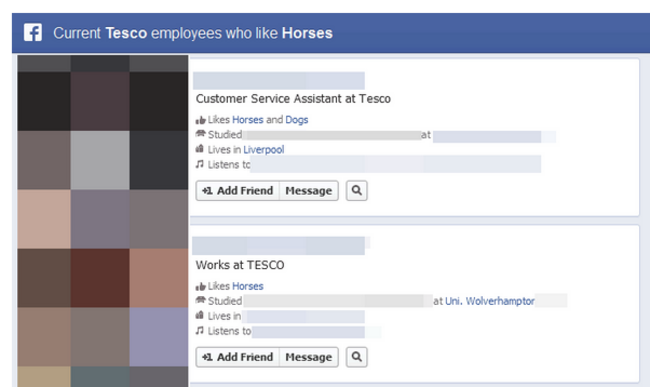Open blurred name above Works at TESCO
Screen dimensions: 650x387
tap(279, 246)
